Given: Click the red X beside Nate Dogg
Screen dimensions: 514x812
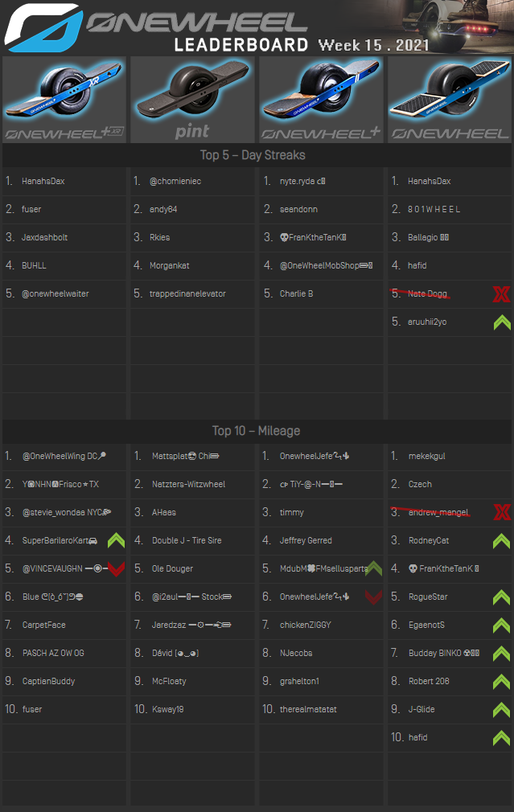Looking at the screenshot, I should point(501,294).
